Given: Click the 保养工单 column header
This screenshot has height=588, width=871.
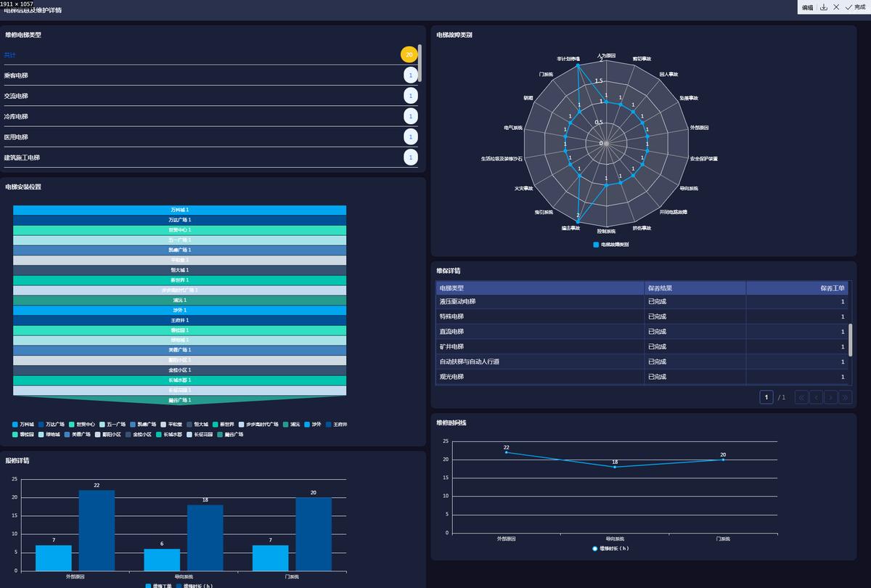Looking at the screenshot, I should pos(797,288).
